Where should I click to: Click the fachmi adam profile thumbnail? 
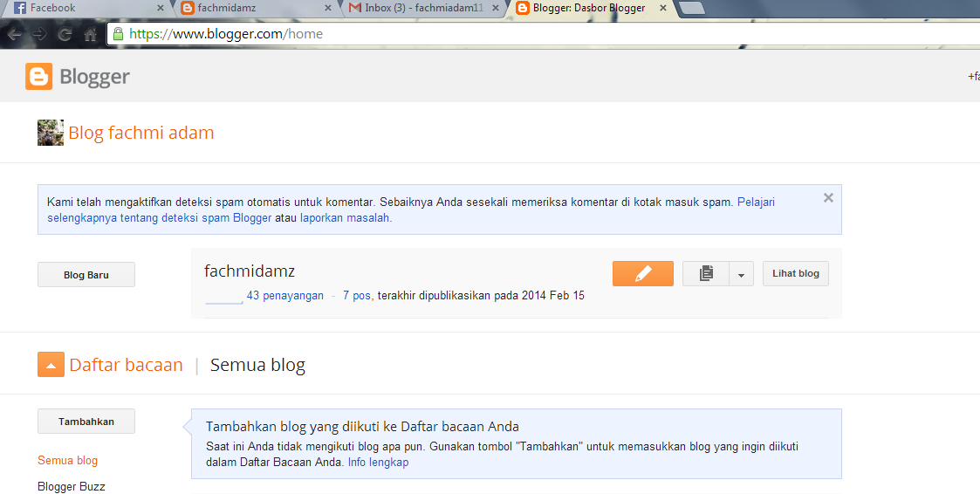pyautogui.click(x=50, y=133)
